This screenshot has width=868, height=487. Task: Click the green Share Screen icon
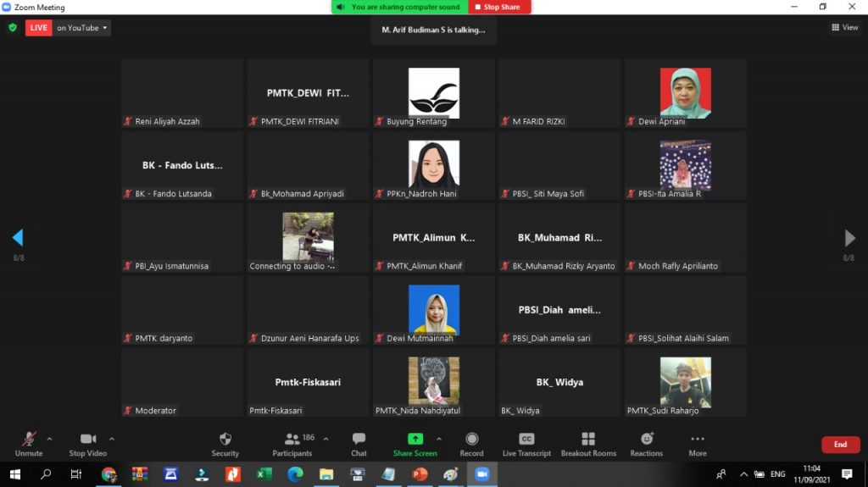(x=415, y=440)
